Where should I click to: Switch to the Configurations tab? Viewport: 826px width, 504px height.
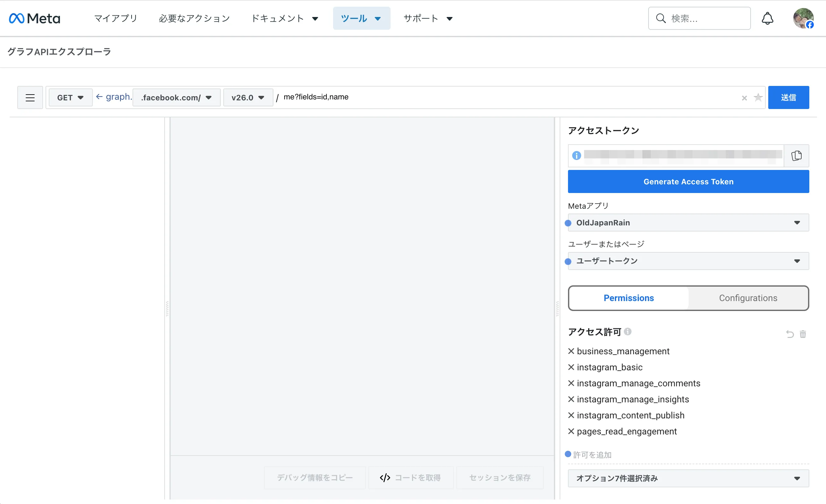tap(748, 298)
